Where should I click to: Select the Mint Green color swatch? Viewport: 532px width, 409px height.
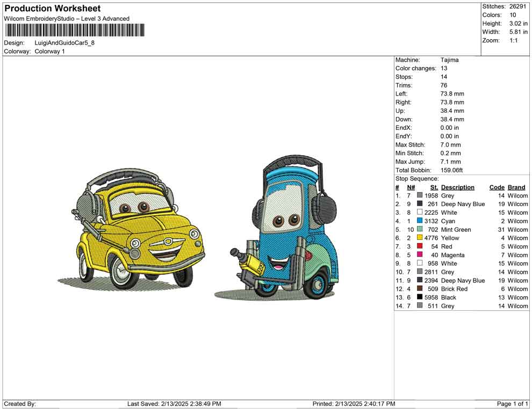tap(420, 229)
